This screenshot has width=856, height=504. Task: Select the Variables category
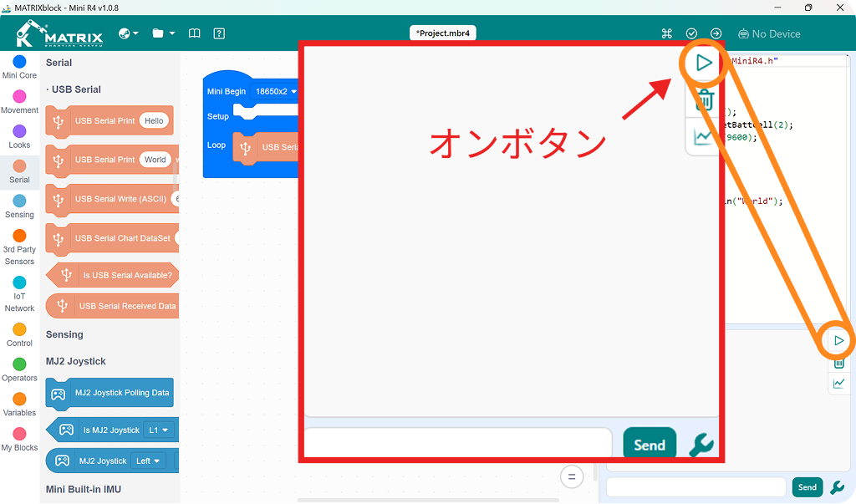point(20,405)
